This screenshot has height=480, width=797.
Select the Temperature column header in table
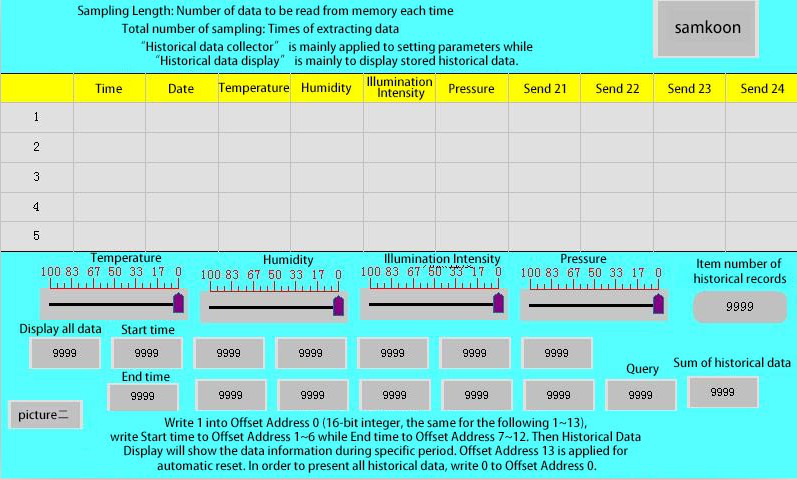(x=254, y=88)
